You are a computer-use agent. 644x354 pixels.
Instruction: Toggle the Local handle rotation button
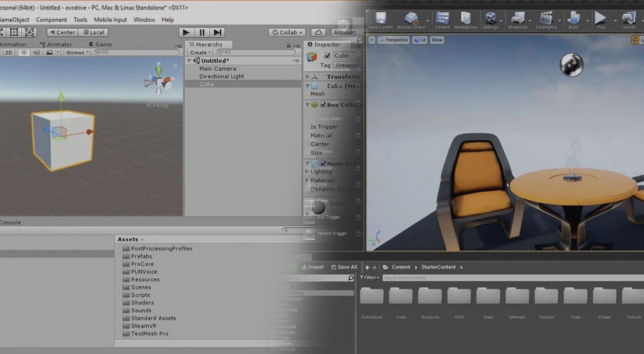pyautogui.click(x=93, y=32)
